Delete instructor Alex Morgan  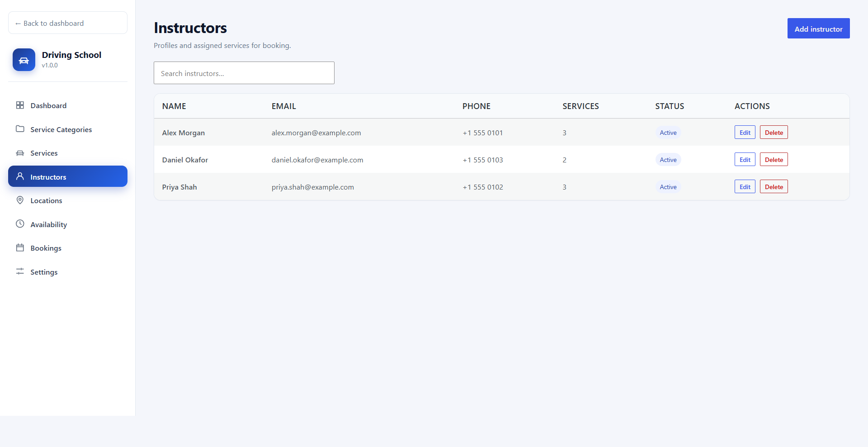(x=774, y=133)
